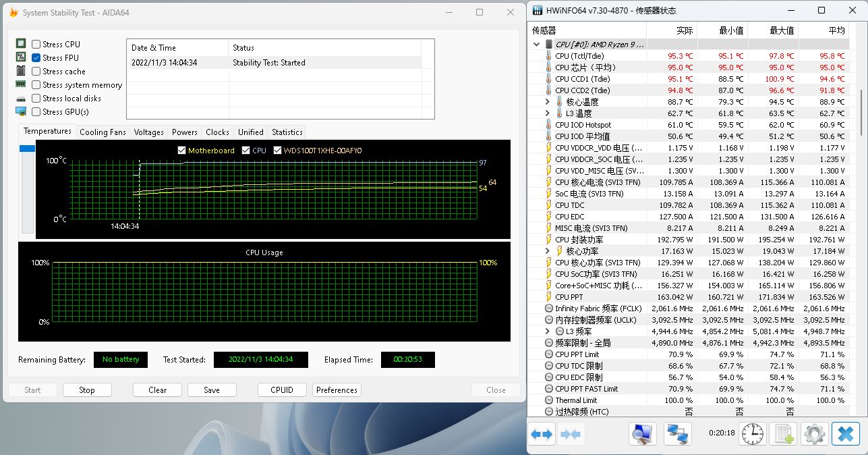Click clock icon of CPU PPT FAST Limit row
Screen dimensions: 868x455
pos(548,389)
